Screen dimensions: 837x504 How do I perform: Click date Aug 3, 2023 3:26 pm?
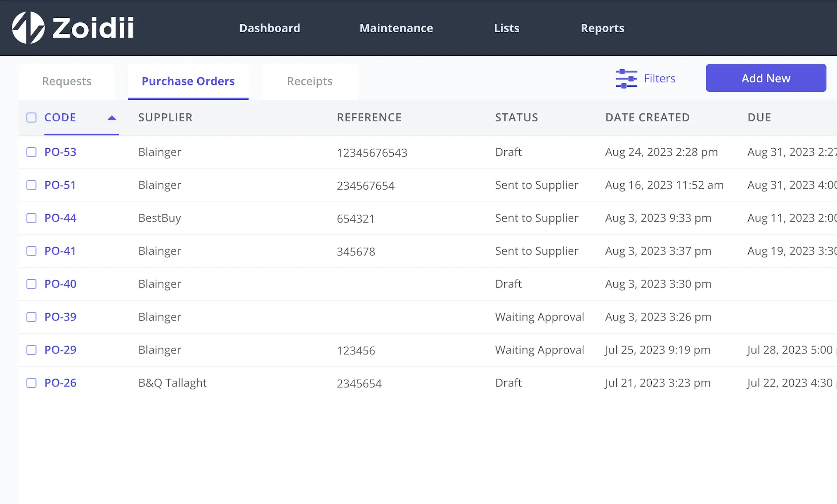(658, 317)
